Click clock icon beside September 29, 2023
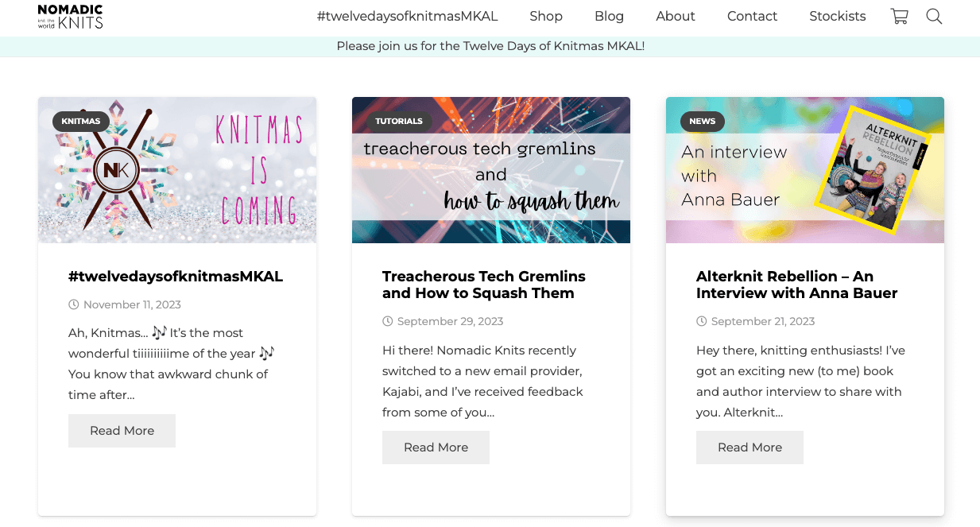 click(x=388, y=321)
